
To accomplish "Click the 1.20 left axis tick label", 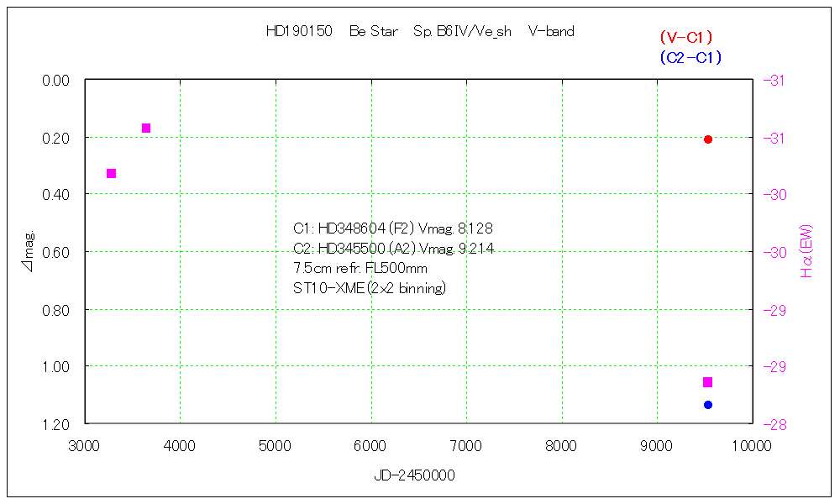I will (55, 424).
